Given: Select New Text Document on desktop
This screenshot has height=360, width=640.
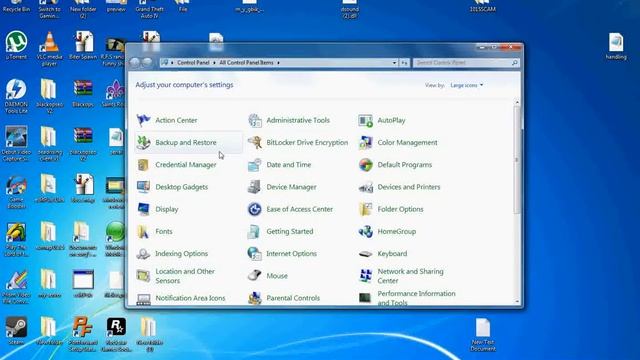Looking at the screenshot, I should (483, 334).
